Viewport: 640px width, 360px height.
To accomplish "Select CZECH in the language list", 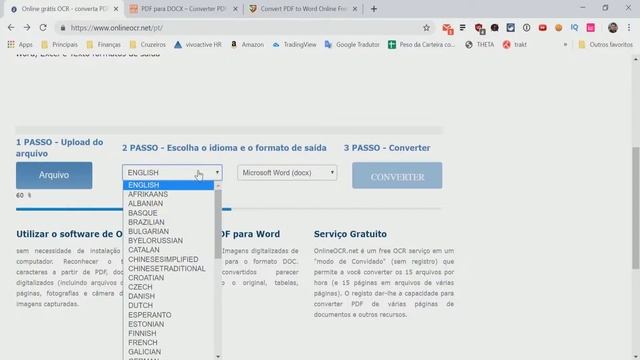I will tap(168, 287).
